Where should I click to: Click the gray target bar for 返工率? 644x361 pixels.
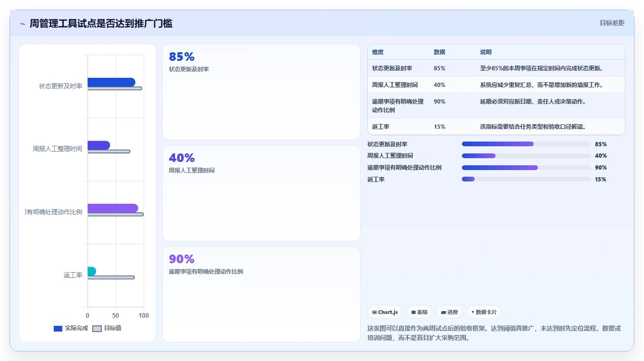[111, 277]
